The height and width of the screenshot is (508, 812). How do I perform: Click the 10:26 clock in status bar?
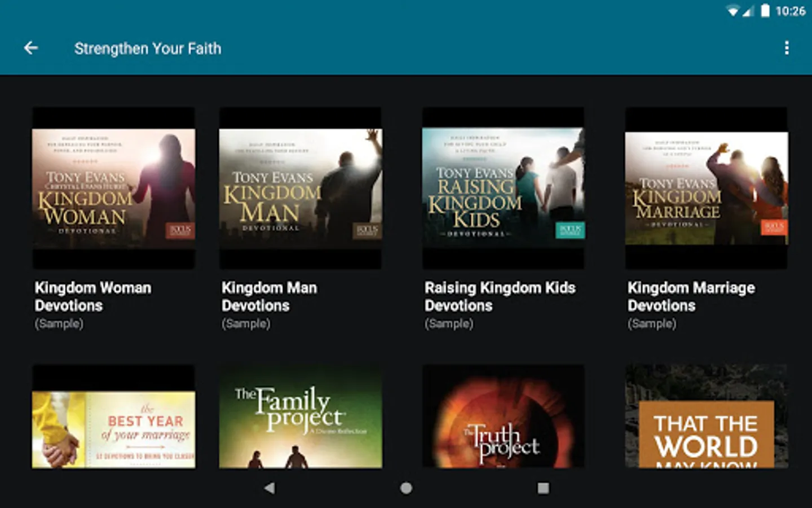pyautogui.click(x=791, y=11)
